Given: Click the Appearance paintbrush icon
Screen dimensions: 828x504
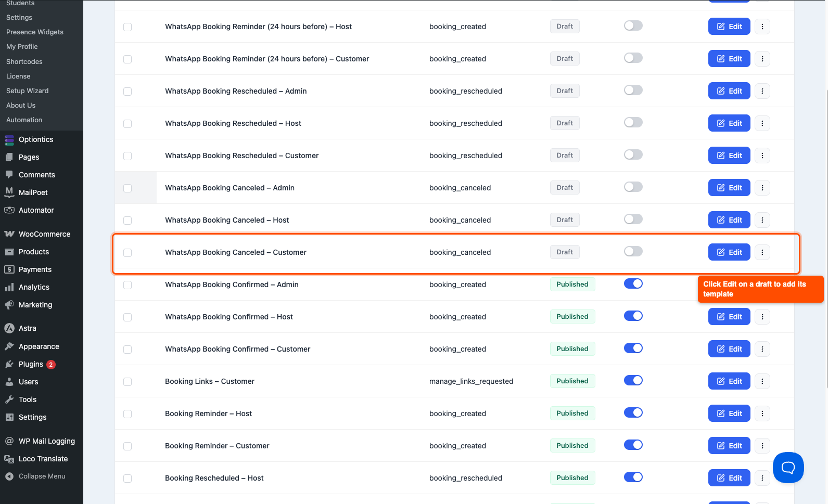Looking at the screenshot, I should point(9,346).
